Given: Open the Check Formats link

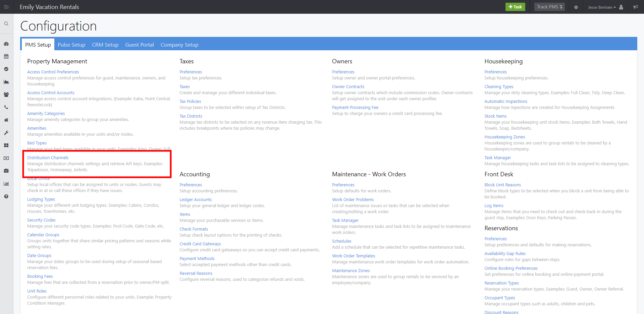Looking at the screenshot, I should (x=194, y=229).
